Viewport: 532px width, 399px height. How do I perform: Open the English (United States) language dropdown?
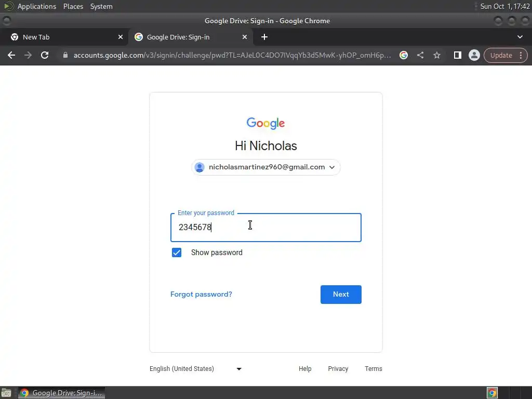pos(196,369)
